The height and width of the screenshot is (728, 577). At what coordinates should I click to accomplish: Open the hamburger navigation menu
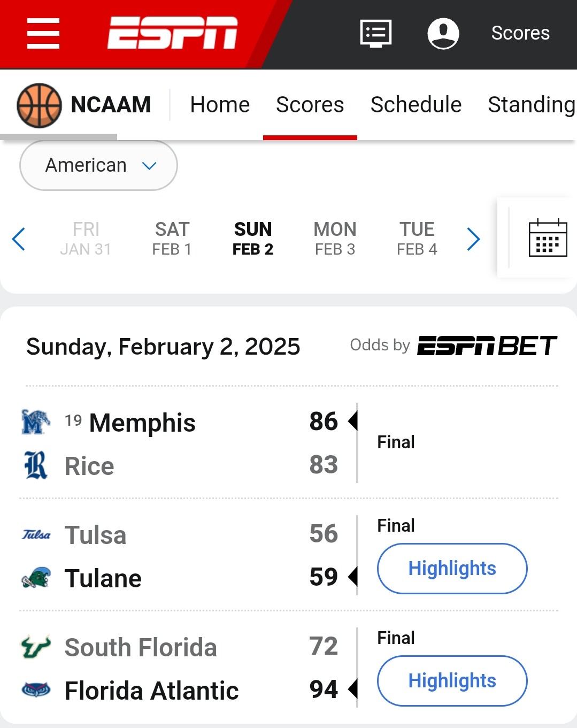pos(43,33)
